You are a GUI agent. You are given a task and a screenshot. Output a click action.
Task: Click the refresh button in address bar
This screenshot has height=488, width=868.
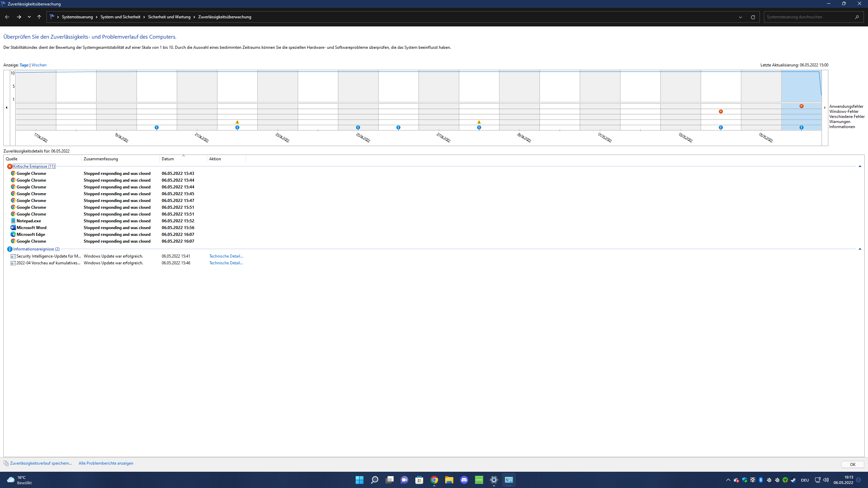(x=753, y=17)
